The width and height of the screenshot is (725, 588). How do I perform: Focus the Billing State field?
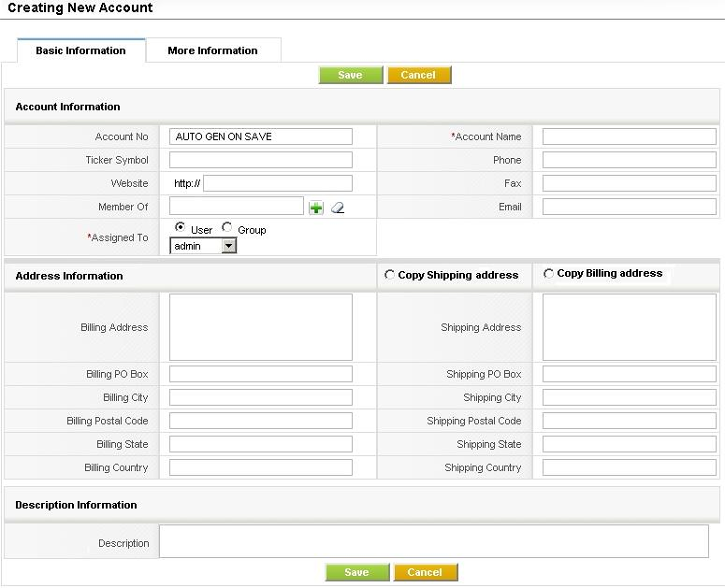[261, 444]
